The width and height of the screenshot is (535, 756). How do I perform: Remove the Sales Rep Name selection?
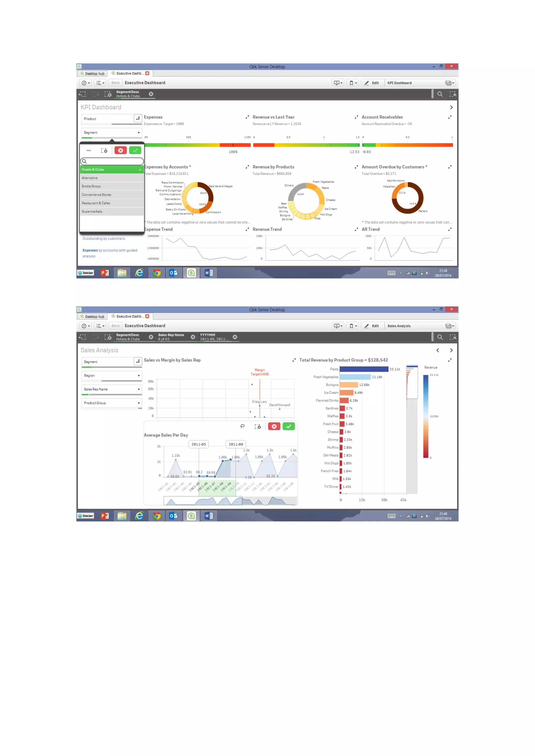[193, 337]
